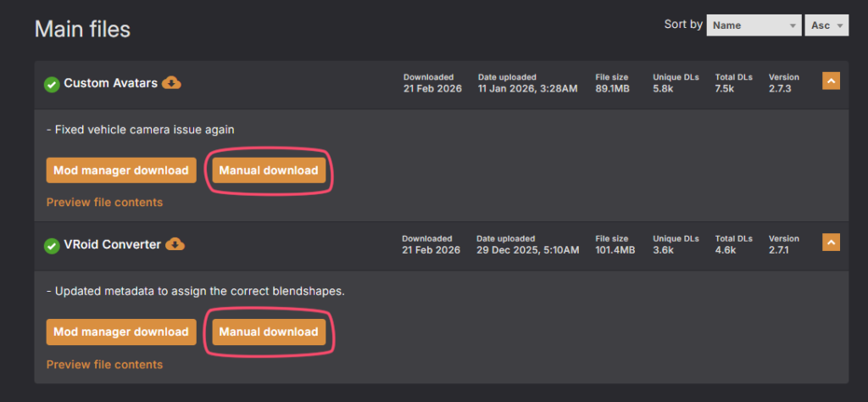Click the 101.4MB file size value
This screenshot has height=402, width=868.
[616, 250]
